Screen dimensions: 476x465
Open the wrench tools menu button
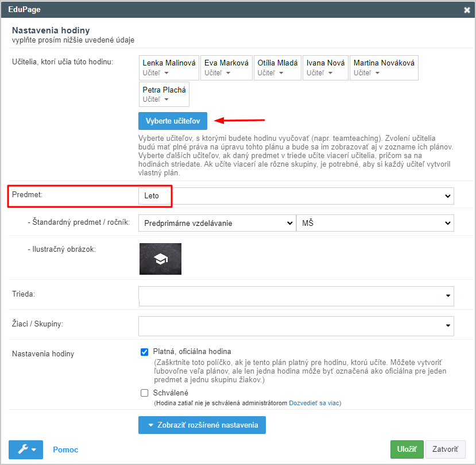26,449
